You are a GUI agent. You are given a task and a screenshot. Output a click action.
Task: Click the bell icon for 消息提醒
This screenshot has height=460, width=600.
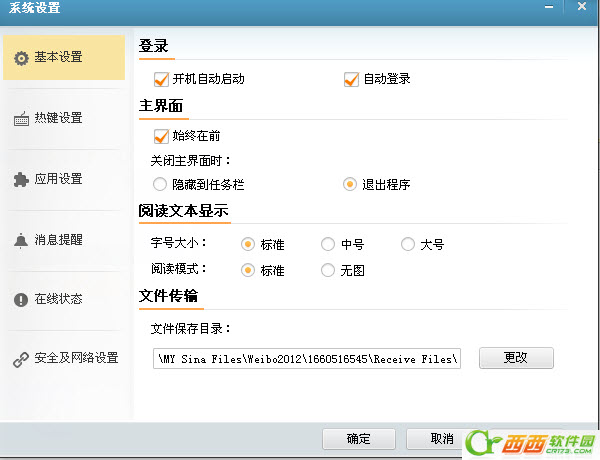(x=21, y=241)
